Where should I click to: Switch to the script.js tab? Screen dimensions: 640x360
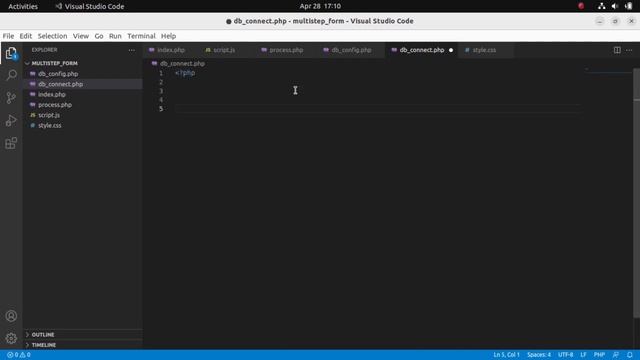(224, 50)
